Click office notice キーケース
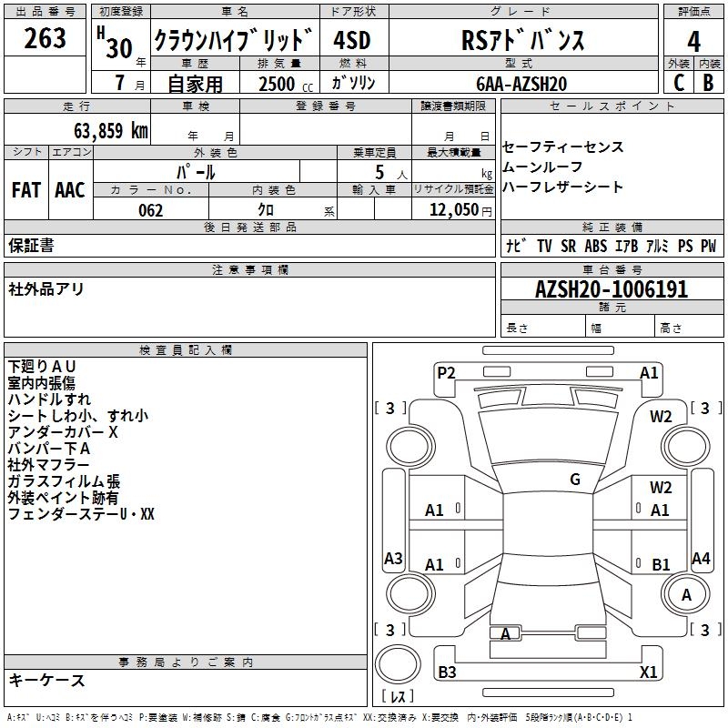The image size is (728, 728). coord(46,680)
